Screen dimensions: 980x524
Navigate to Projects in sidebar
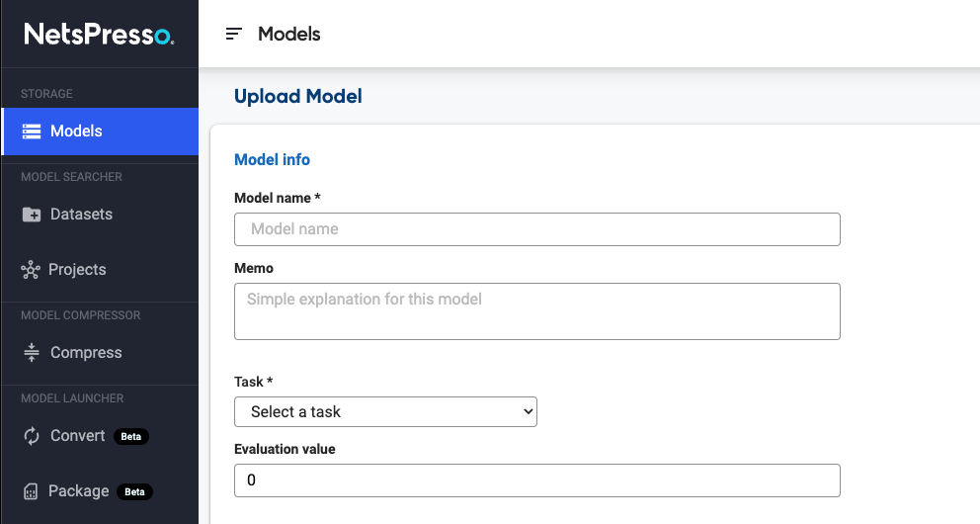click(x=77, y=270)
